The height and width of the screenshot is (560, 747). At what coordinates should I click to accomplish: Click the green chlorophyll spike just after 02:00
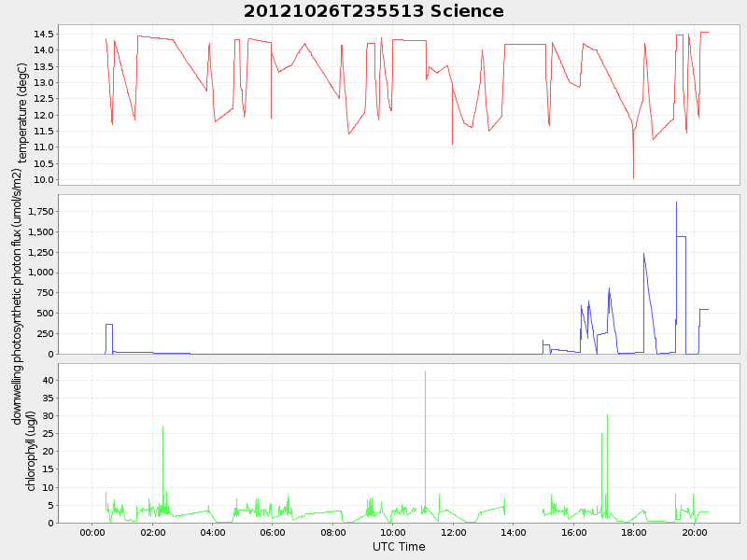(162, 429)
